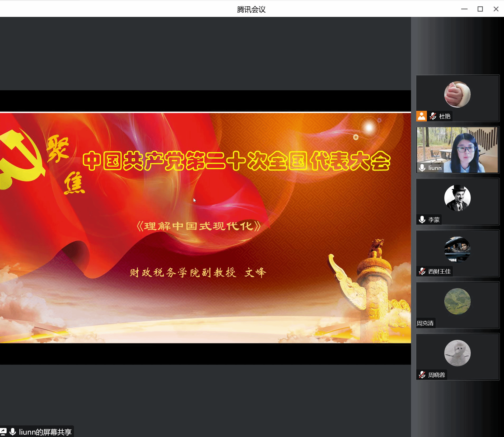Select 周克清's landscape avatar
Image resolution: width=504 pixels, height=437 pixels.
pyautogui.click(x=457, y=301)
